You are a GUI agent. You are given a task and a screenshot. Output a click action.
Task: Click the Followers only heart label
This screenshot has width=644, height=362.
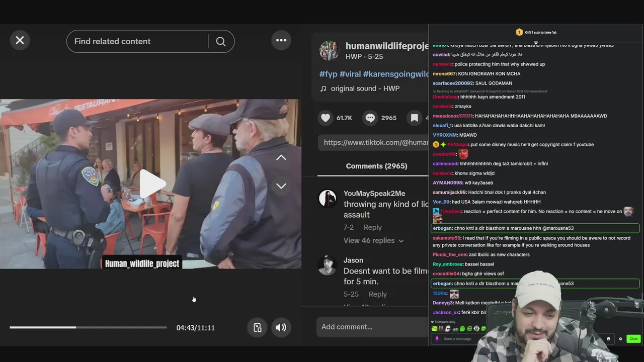click(x=443, y=322)
